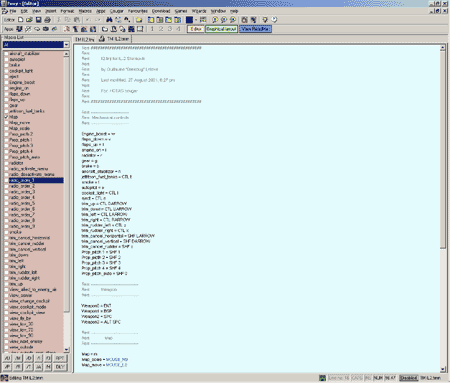Click the Foxy application icon in the title bar

click(4, 3)
